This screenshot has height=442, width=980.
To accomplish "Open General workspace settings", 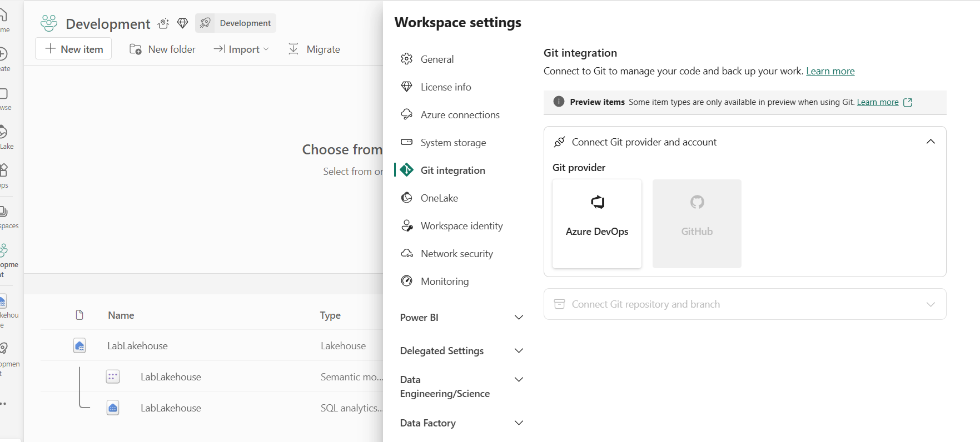I will coord(437,59).
